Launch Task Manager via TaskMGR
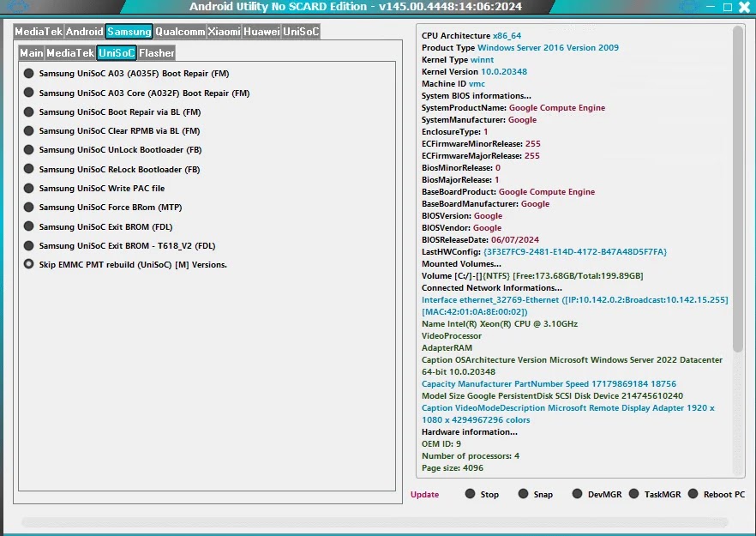This screenshot has width=756, height=536. 655,494
